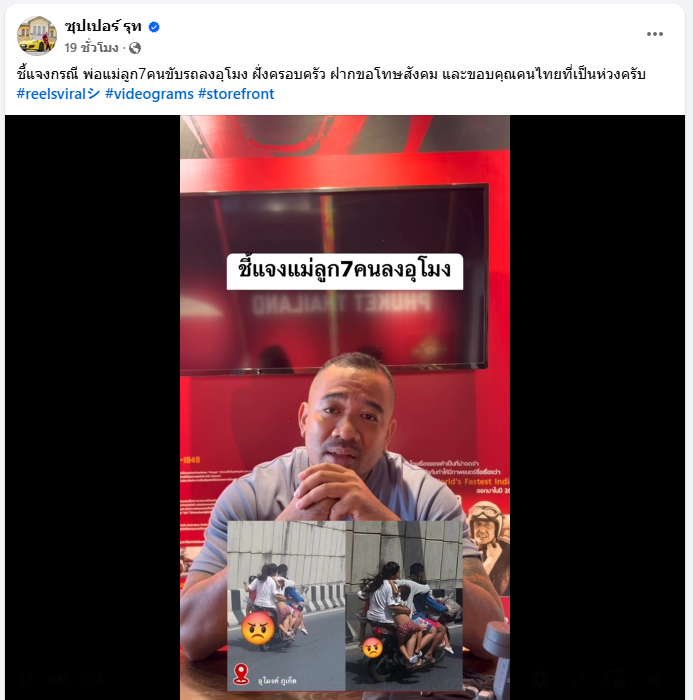Open the 19 ชั่วโมง timestamp link
The height and width of the screenshot is (700, 693).
click(x=91, y=47)
